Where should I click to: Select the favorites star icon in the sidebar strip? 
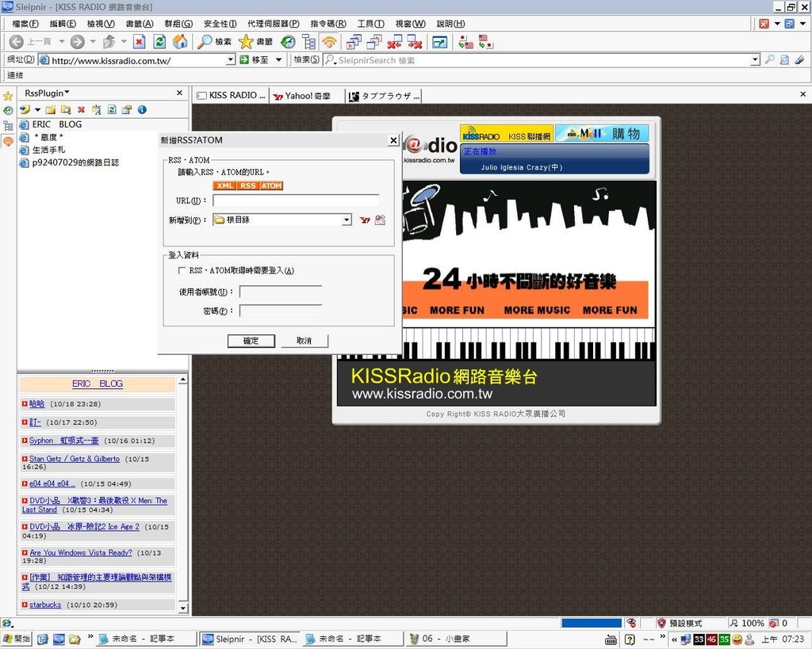(8, 96)
